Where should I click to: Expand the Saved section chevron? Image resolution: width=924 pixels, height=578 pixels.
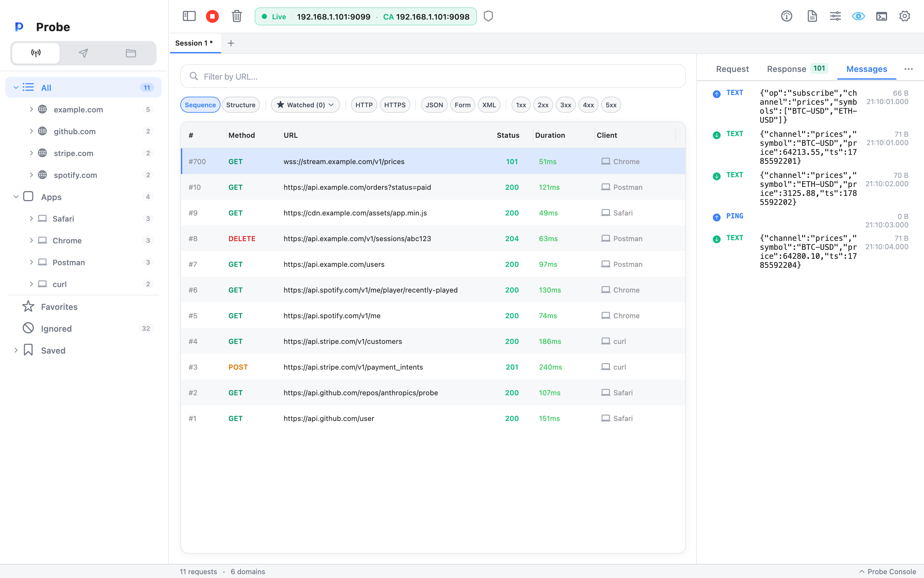click(16, 350)
